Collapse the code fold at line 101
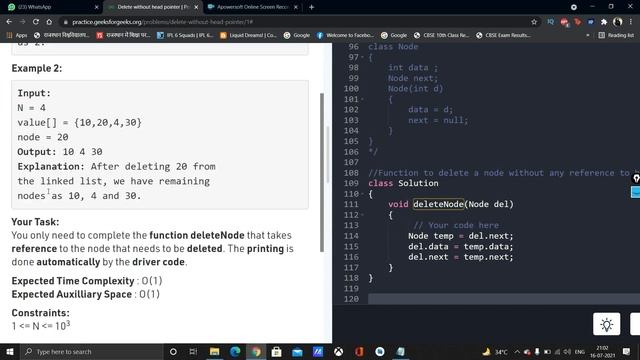This screenshot has height=360, width=640. [x=362, y=99]
